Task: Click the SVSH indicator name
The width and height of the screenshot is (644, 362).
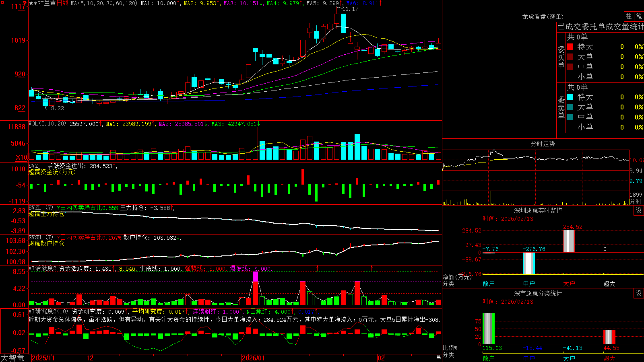Action: [x=35, y=237]
